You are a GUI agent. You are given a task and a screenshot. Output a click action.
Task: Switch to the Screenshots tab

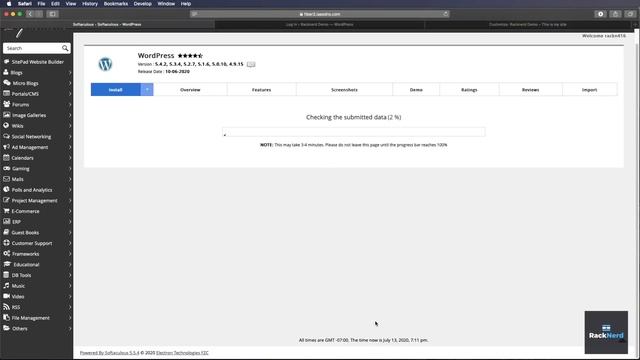click(x=344, y=89)
